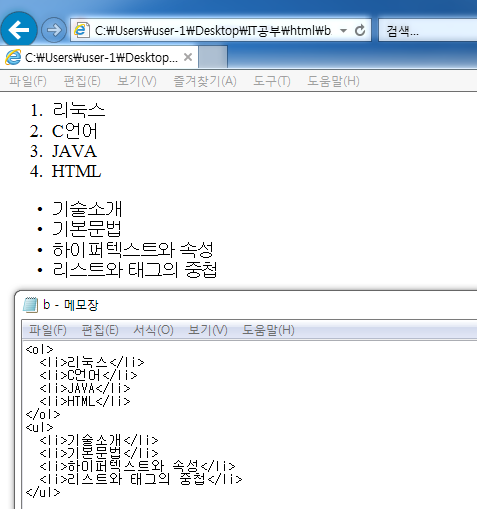477x509 pixels.
Task: Click the 'b - 메모장' window title
Action: pyautogui.click(x=71, y=305)
